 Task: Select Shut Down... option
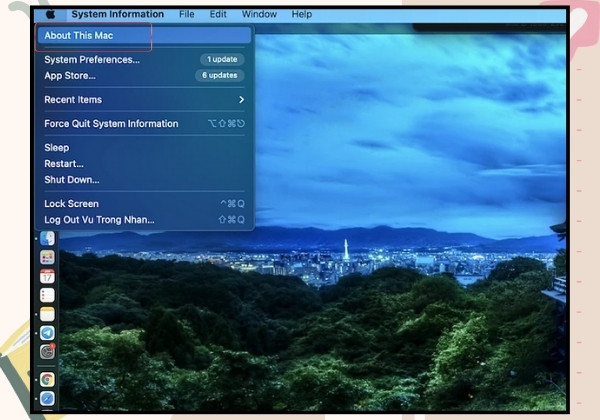(x=144, y=180)
